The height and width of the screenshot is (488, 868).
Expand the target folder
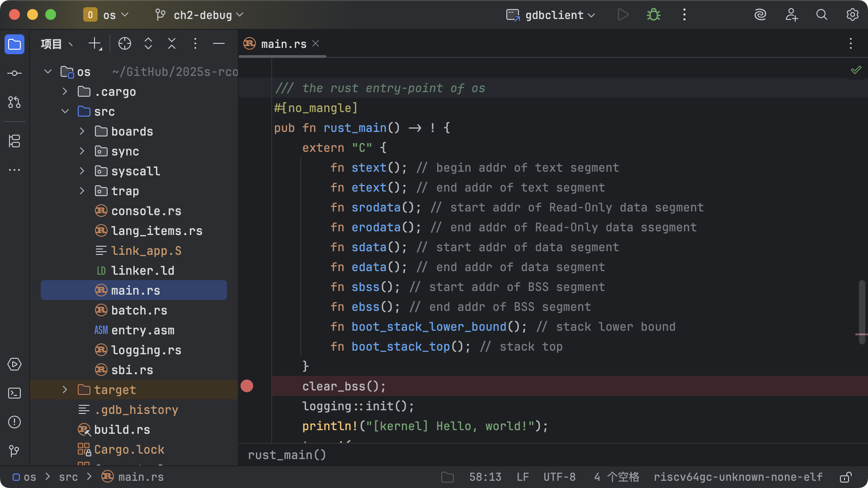65,389
